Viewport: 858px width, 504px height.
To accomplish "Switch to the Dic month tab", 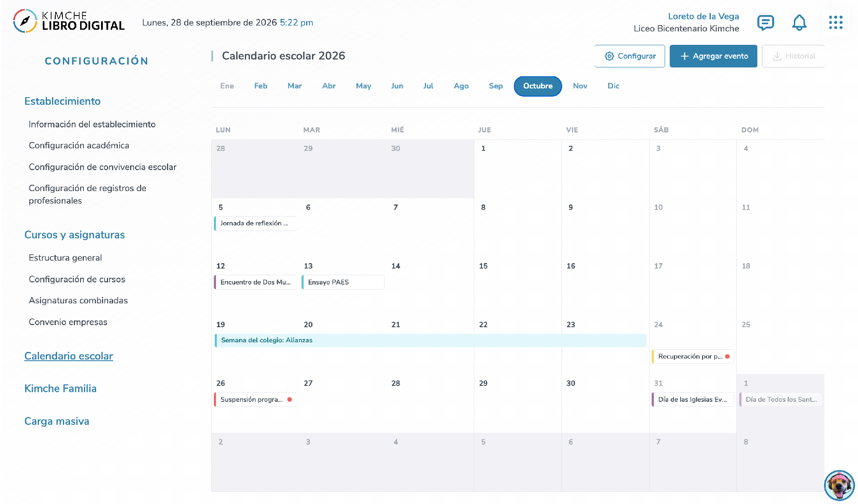I will (613, 86).
